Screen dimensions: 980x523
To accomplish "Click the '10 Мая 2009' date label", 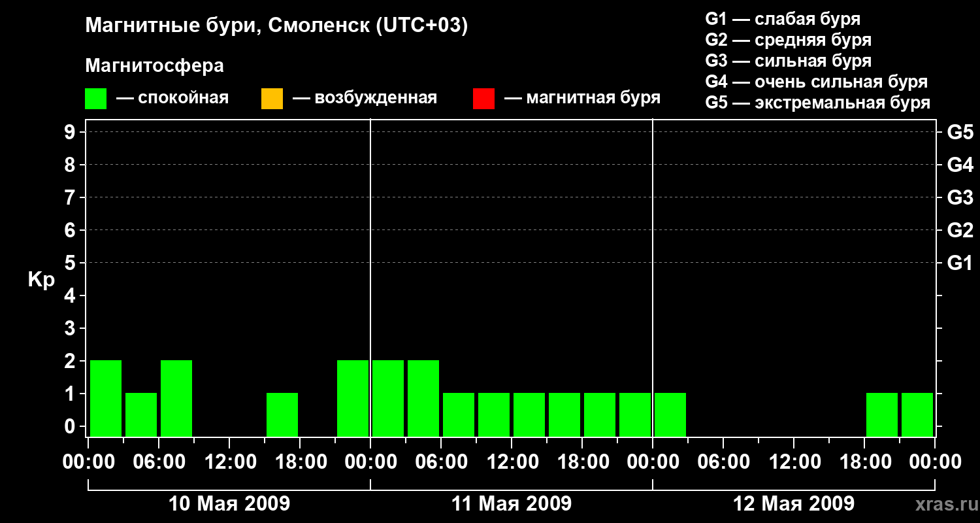I will pos(229,503).
